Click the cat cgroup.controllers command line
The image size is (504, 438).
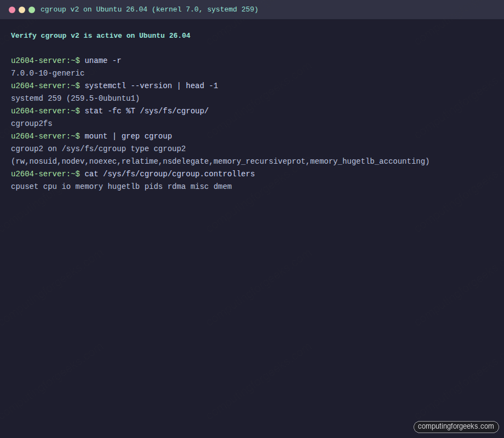click(170, 174)
